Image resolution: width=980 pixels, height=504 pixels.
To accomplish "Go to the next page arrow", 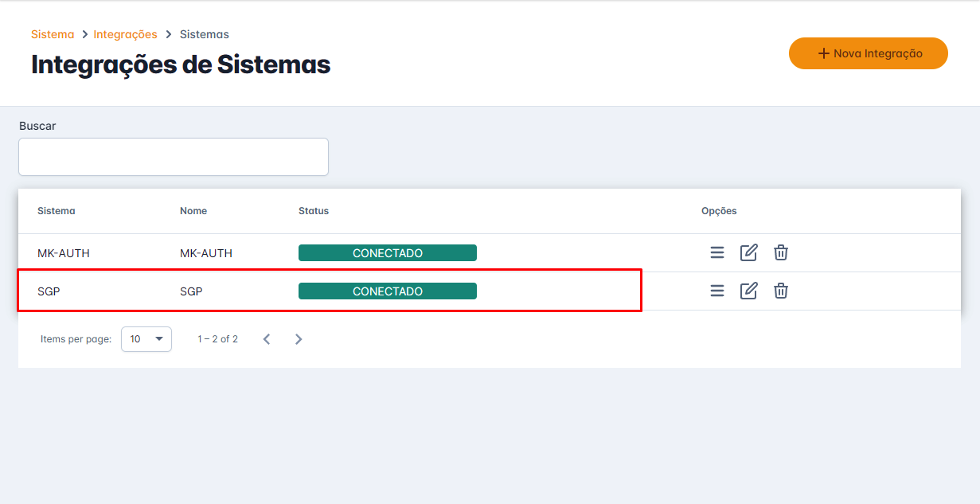I will tap(299, 339).
